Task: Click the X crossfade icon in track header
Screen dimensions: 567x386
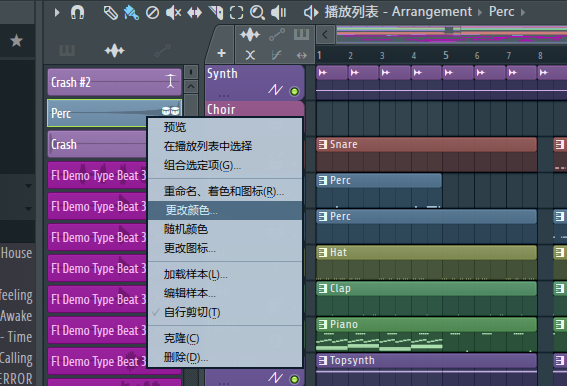Action: coord(250,55)
